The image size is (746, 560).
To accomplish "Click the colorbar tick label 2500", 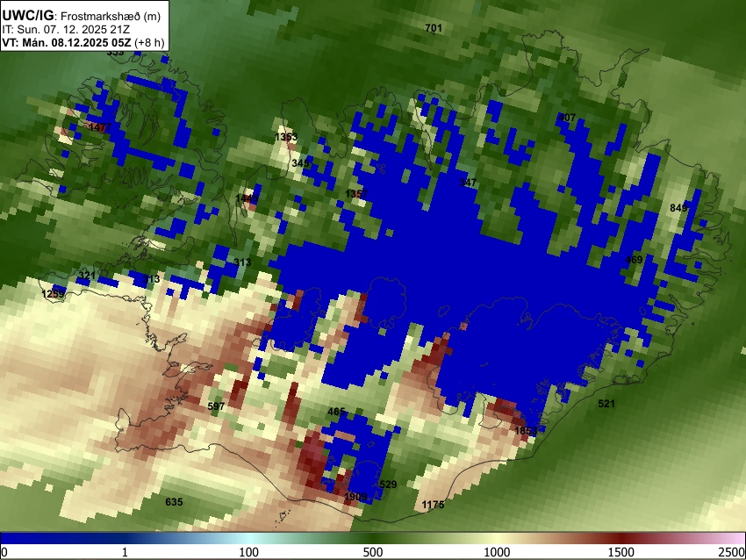I will pyautogui.click(x=732, y=552).
